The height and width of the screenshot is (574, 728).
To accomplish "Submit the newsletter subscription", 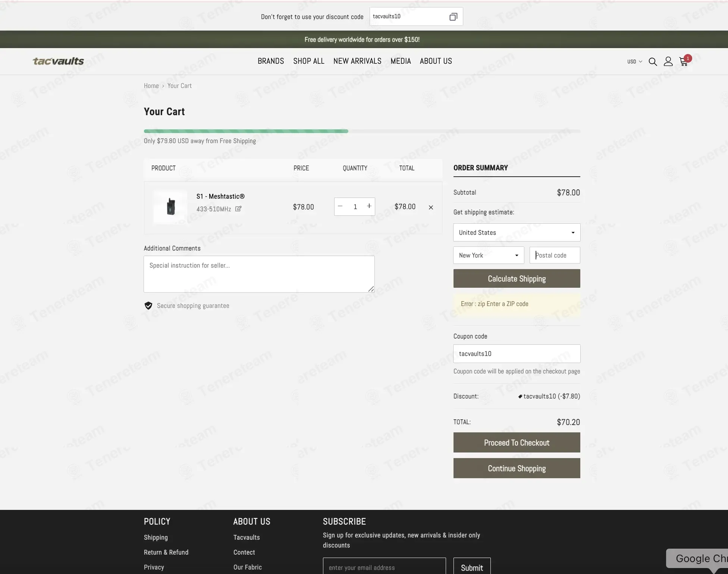I will click(x=472, y=567).
